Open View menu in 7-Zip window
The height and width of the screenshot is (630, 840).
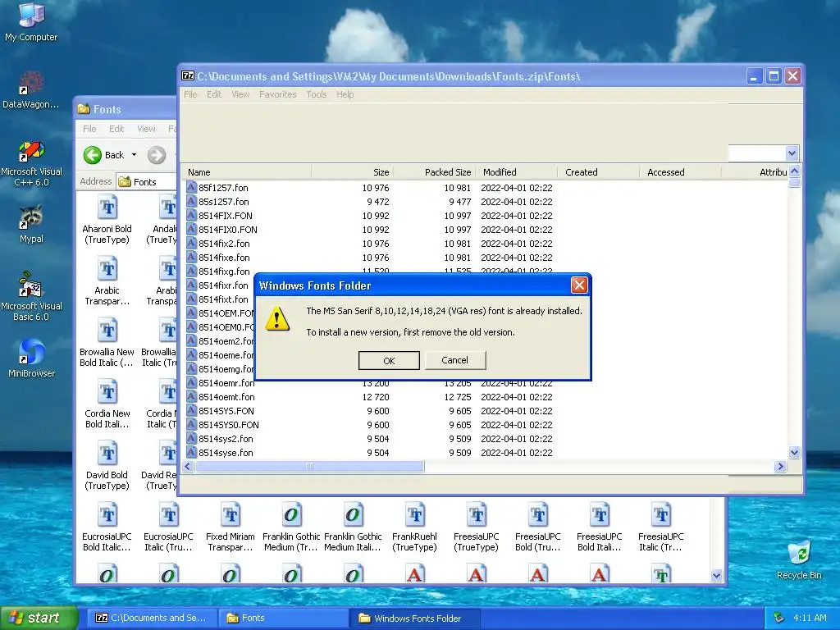coord(240,94)
